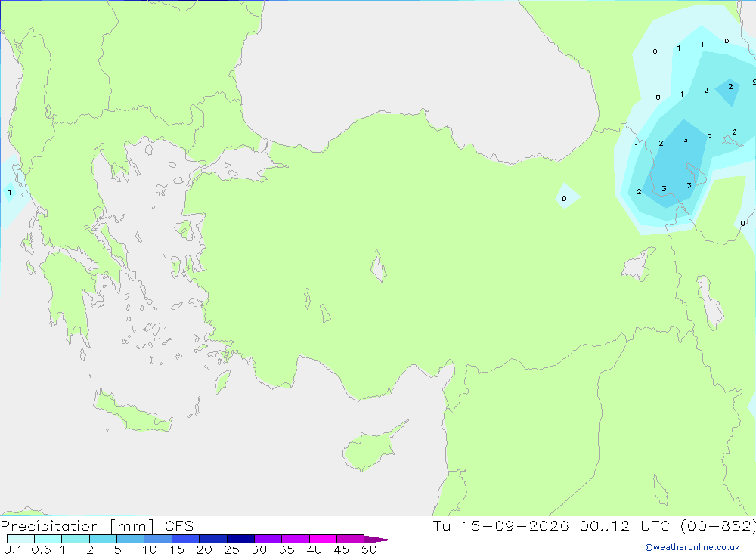Click the legend label "0.5"
The image size is (756, 554).
coord(41,549)
